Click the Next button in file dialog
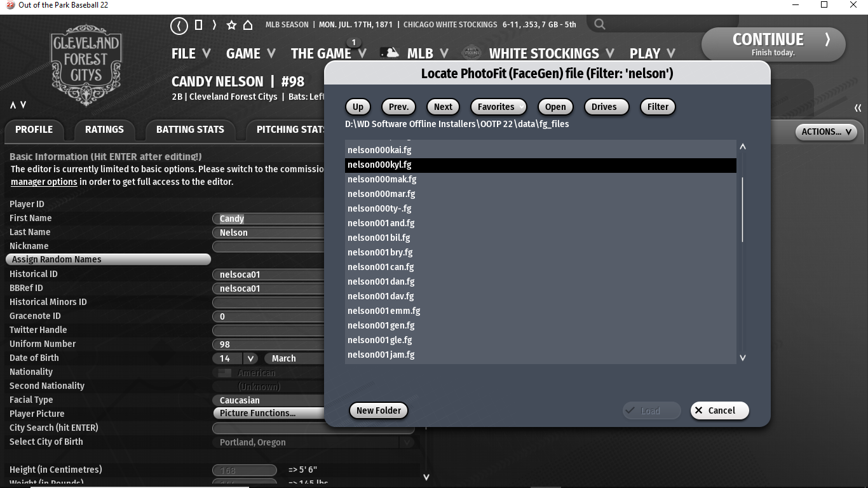 (443, 107)
